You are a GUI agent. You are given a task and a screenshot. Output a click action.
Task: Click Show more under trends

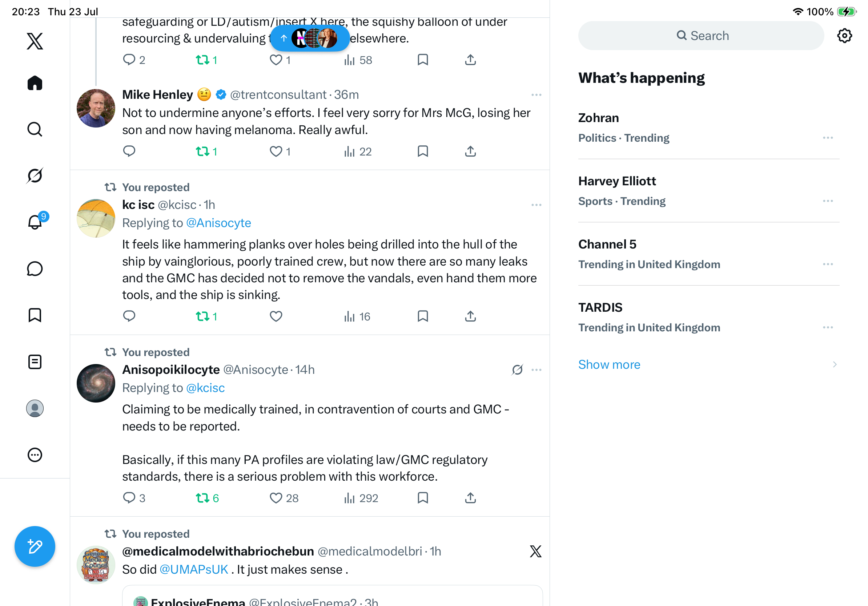[x=609, y=365]
